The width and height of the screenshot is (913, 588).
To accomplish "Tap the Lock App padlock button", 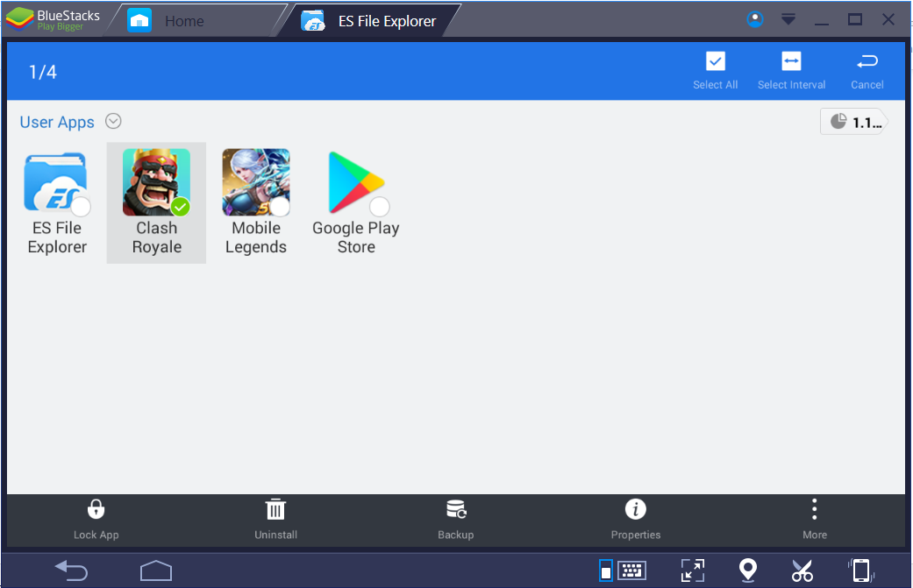I will tap(96, 520).
